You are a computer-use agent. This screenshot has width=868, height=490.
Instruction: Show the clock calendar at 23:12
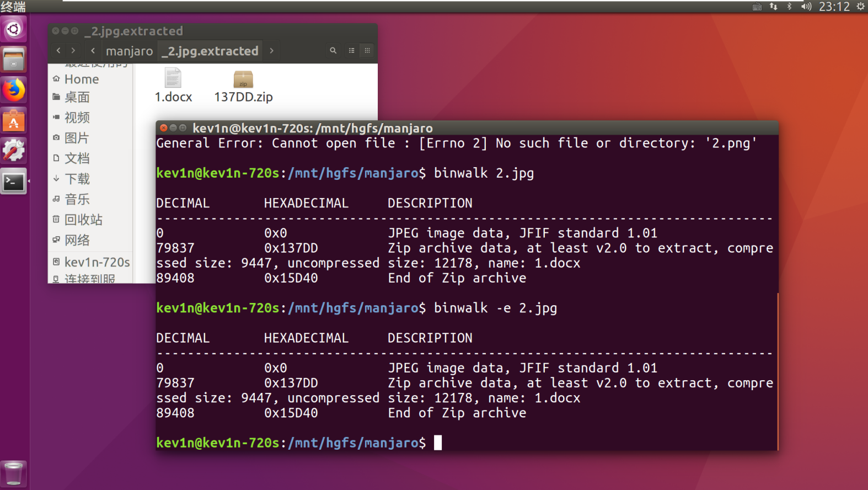click(x=834, y=7)
